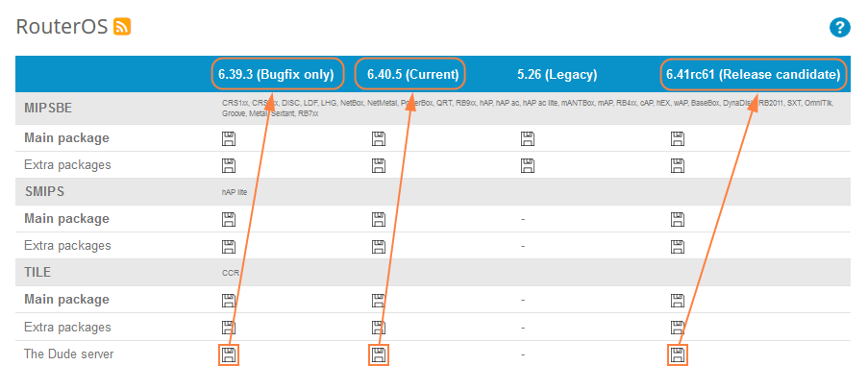868x366 pixels.
Task: Download MIPSBE Main package 6.39.3 Bugfix
Action: click(229, 138)
